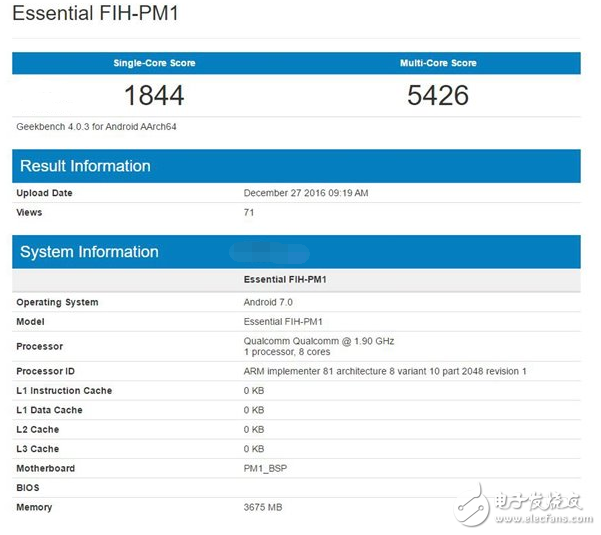Click the L1 Instruction Cache label
This screenshot has height=535, width=601.
click(x=64, y=391)
